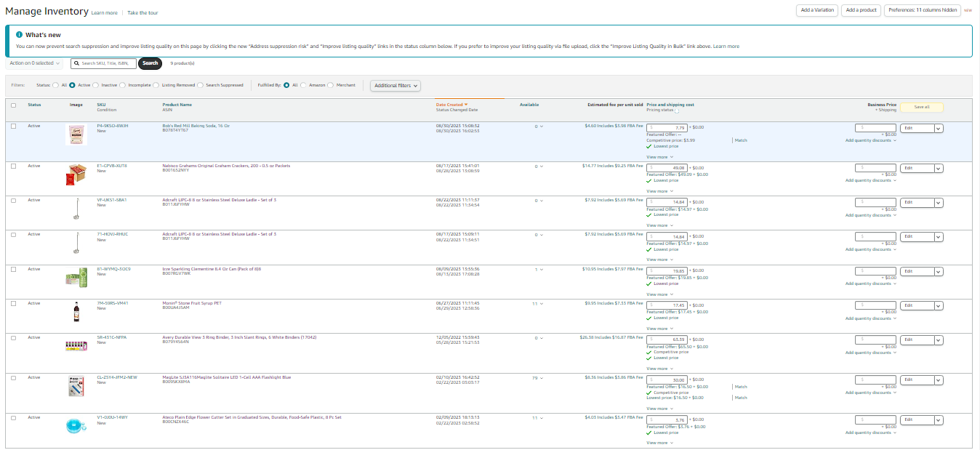The width and height of the screenshot is (980, 450).
Task: Select the Inactive status radio button
Action: 95,85
